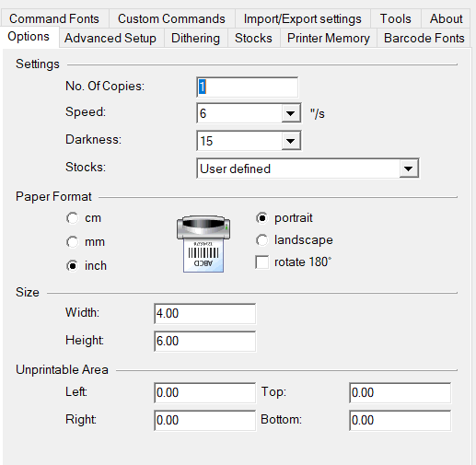Open the Barcode Fonts tab

(x=424, y=38)
